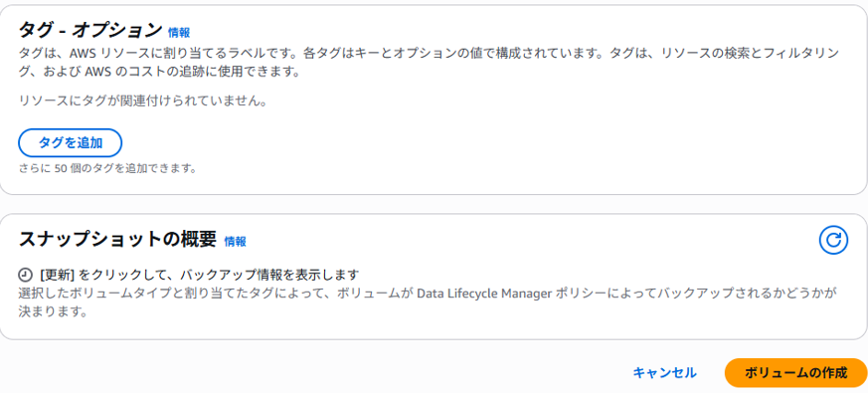The width and height of the screenshot is (868, 400).
Task: Open 情報 link next to タグ - オプション
Action: point(179,33)
